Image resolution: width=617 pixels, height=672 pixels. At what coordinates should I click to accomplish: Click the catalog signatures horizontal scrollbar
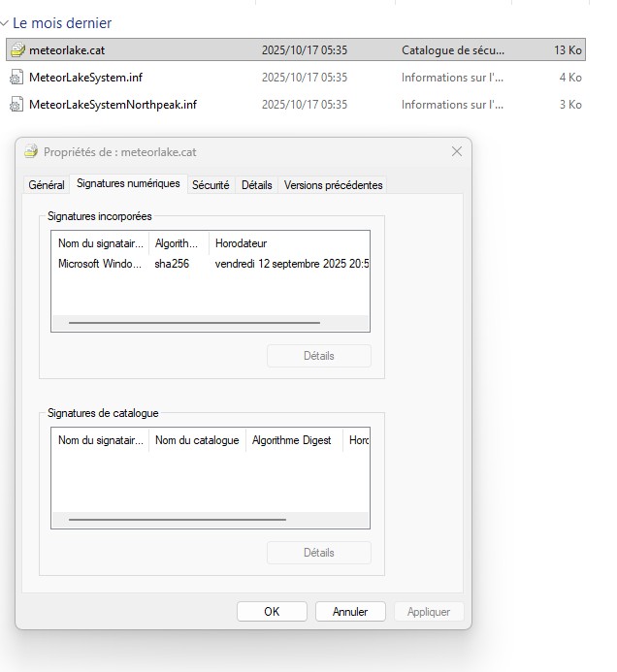(178, 520)
